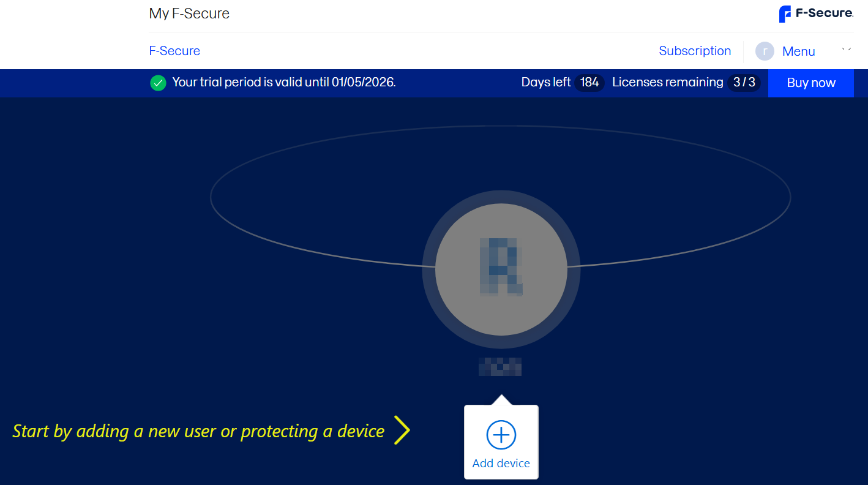The height and width of the screenshot is (485, 868).
Task: Select the large central user profile circle
Action: 501,269
